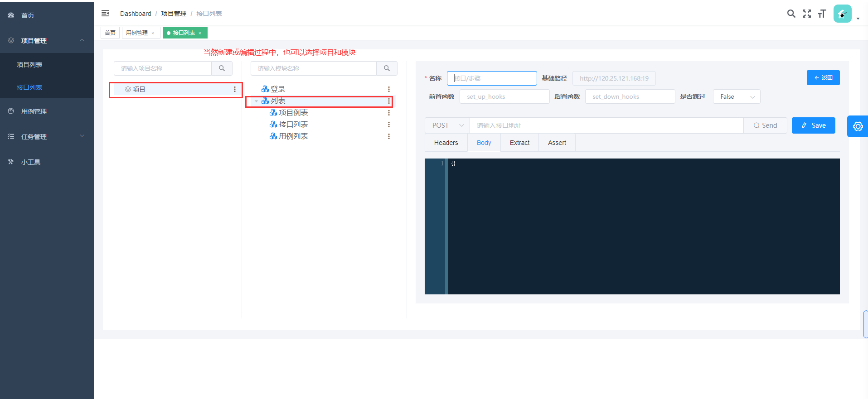Switch to the Extract tab
The image size is (868, 399).
pyautogui.click(x=519, y=143)
